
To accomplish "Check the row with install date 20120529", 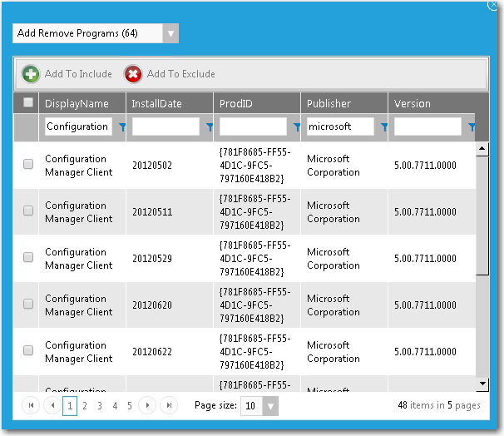I will 28,257.
